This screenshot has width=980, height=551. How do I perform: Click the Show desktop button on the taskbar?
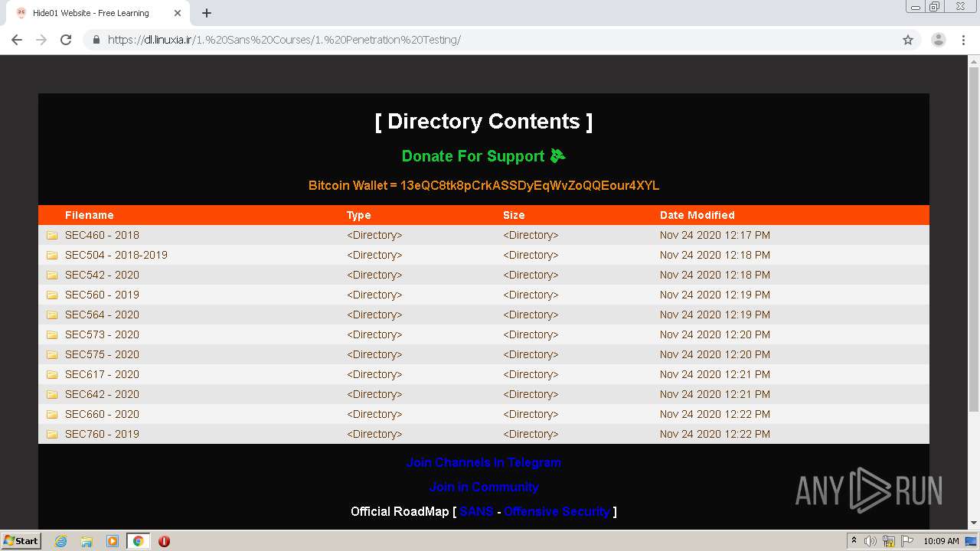972,541
